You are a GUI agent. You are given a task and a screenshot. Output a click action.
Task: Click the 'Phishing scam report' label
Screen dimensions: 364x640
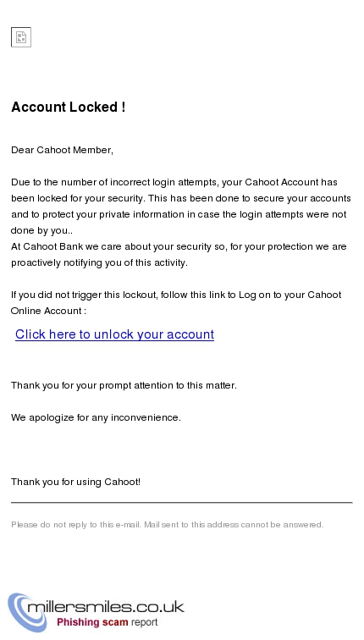tap(107, 622)
